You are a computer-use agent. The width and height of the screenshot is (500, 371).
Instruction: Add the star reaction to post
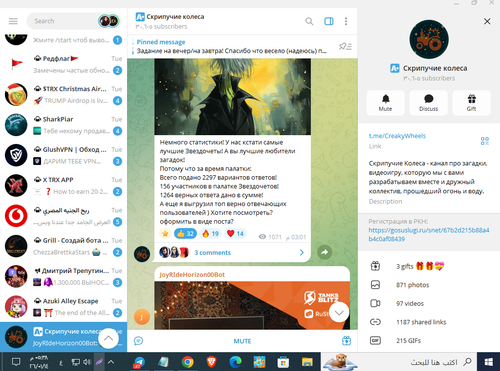pyautogui.click(x=165, y=233)
